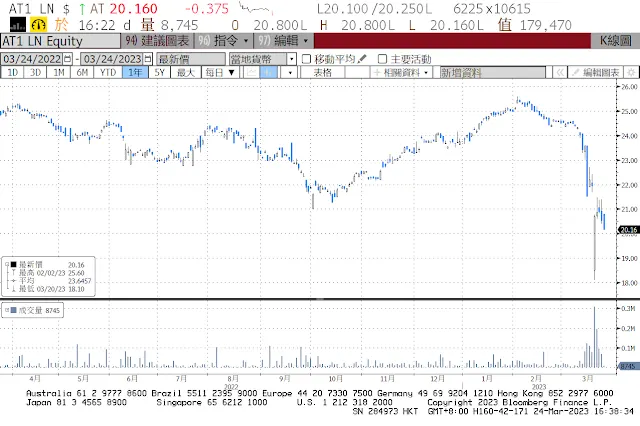The width and height of the screenshot is (640, 426).
Task: Click the 成交量 8745 legend label
Action: [39, 311]
